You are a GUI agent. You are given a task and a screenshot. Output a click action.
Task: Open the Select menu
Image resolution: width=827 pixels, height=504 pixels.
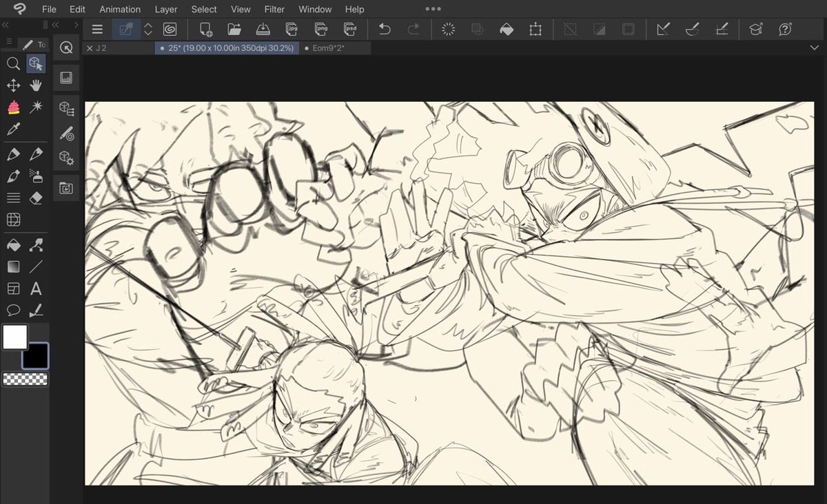204,9
